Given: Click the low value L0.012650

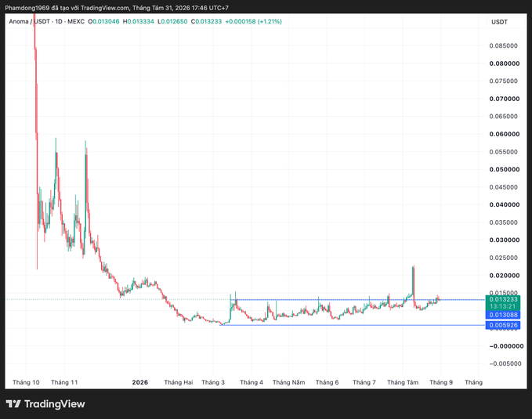Looking at the screenshot, I should [x=172, y=21].
